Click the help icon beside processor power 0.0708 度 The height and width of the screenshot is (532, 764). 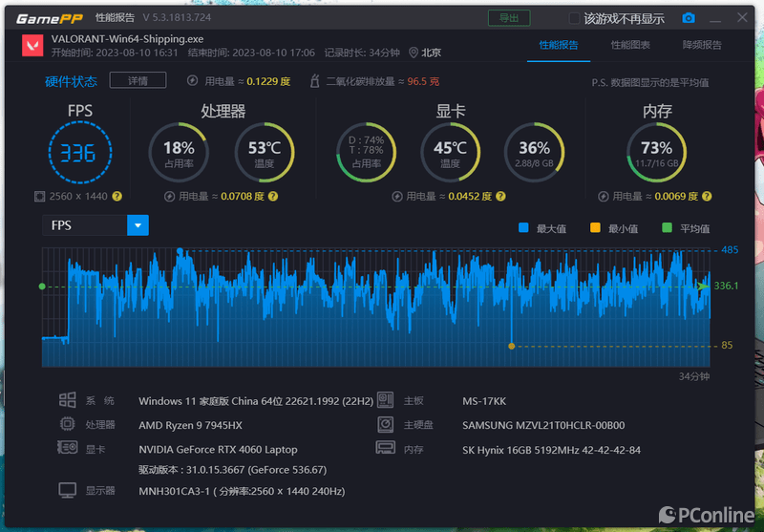pyautogui.click(x=273, y=197)
